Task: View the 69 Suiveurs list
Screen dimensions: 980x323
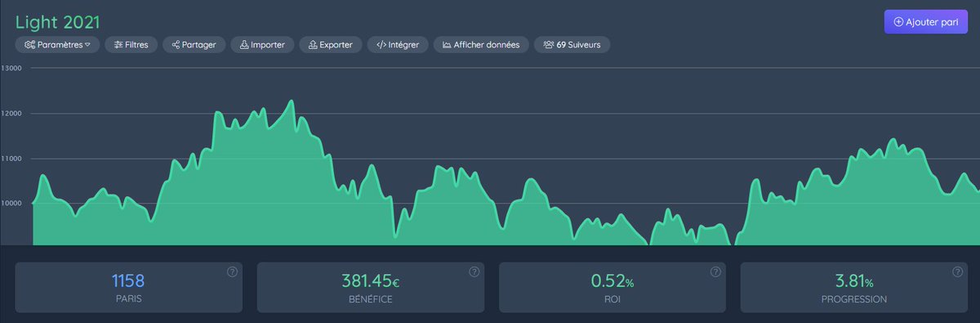Action: tap(572, 45)
